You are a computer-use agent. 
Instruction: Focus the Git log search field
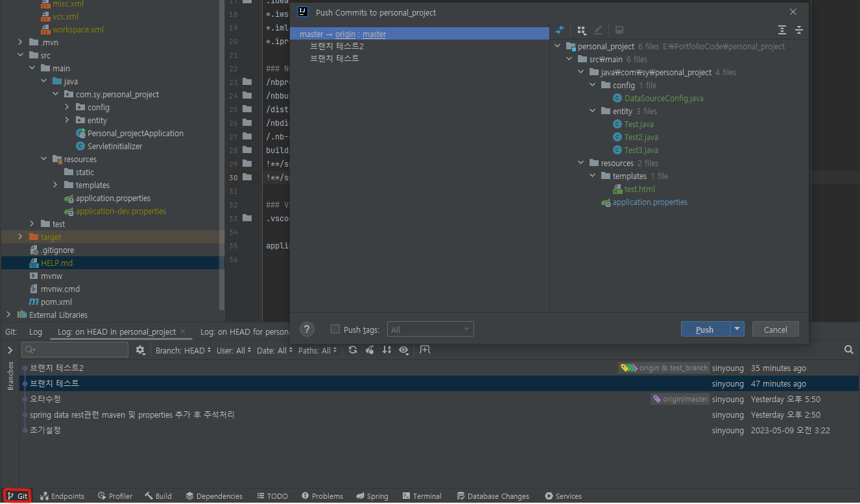click(75, 350)
